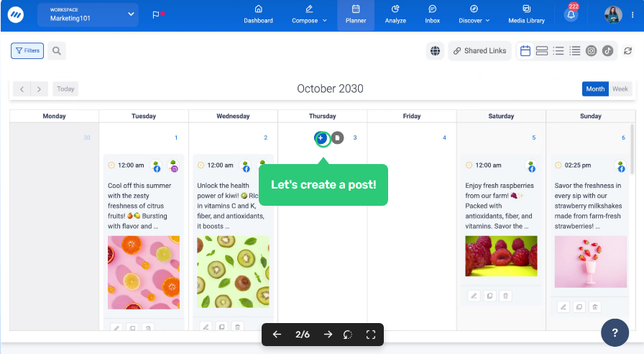Open the raspberries post image
This screenshot has width=644, height=354.
pos(501,255)
